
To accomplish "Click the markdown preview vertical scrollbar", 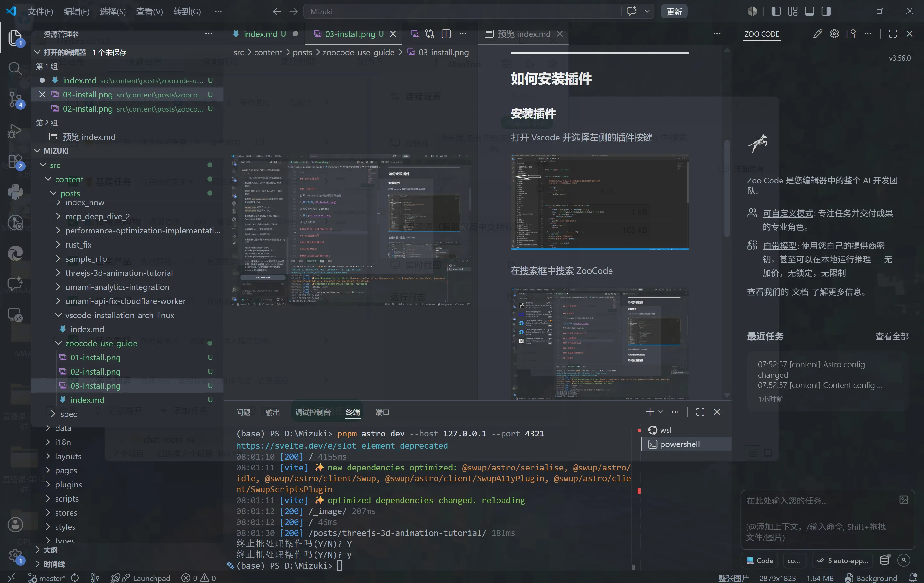I will 726,188.
